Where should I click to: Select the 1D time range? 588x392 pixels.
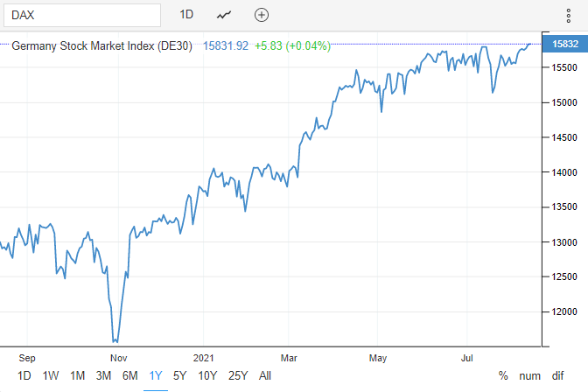(24, 375)
